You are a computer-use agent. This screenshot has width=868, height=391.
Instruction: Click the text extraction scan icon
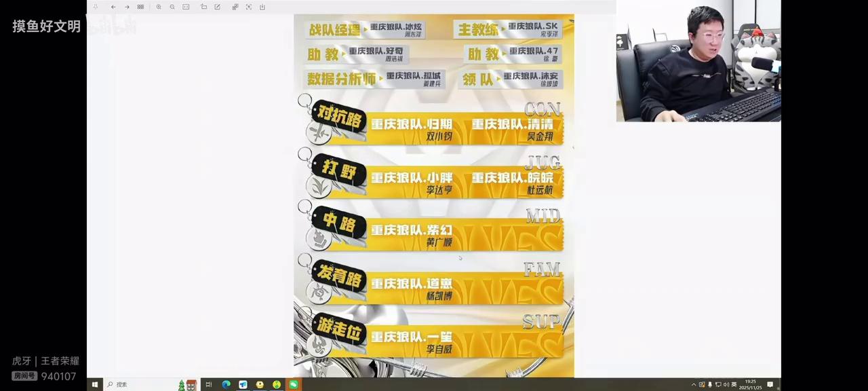pyautogui.click(x=249, y=7)
